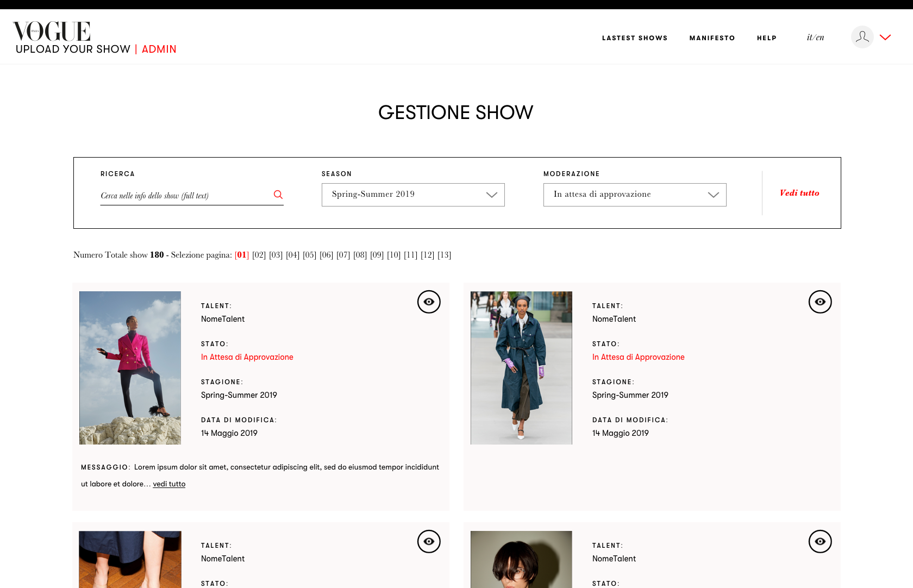Open the Help menu item

coord(767,38)
